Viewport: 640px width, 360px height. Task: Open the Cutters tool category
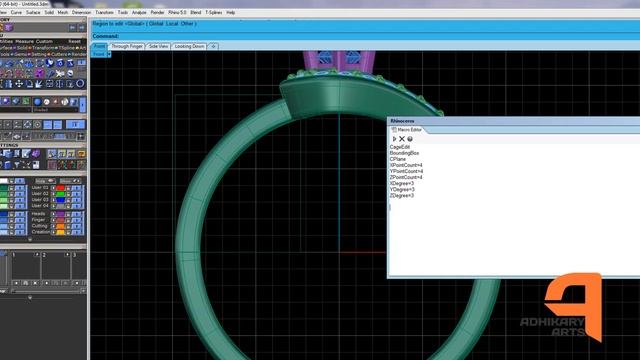point(59,54)
